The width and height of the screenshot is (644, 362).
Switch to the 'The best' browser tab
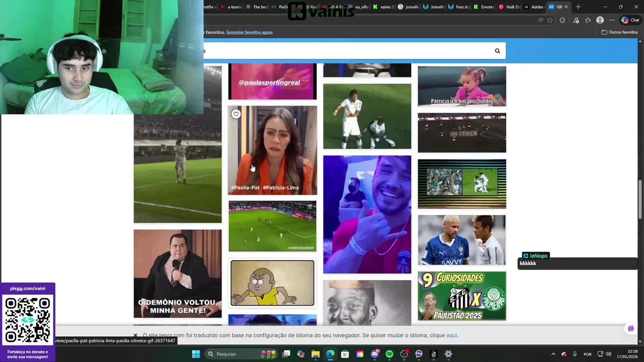[x=256, y=7]
